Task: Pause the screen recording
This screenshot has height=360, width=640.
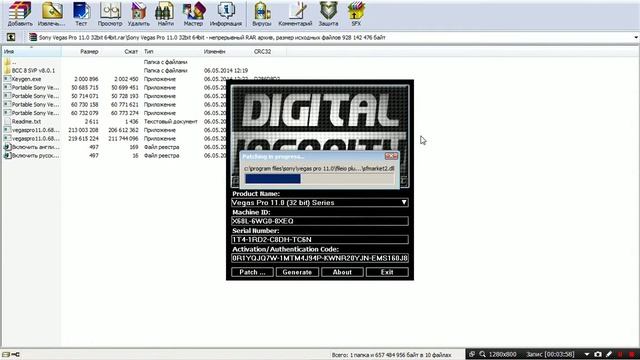Action: click(x=620, y=354)
